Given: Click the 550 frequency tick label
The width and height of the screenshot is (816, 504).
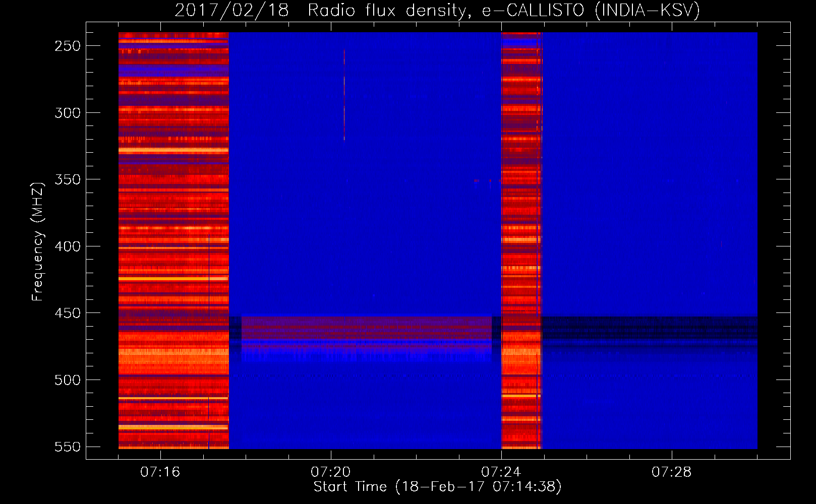Looking at the screenshot, I should 68,447.
